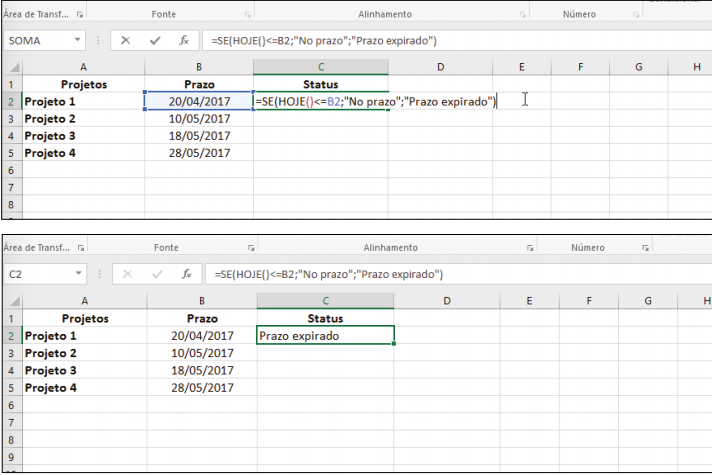Screen dimensions: 712x475
Task: Open Fonte dialog launcher in upper ribbon
Action: pos(245,16)
